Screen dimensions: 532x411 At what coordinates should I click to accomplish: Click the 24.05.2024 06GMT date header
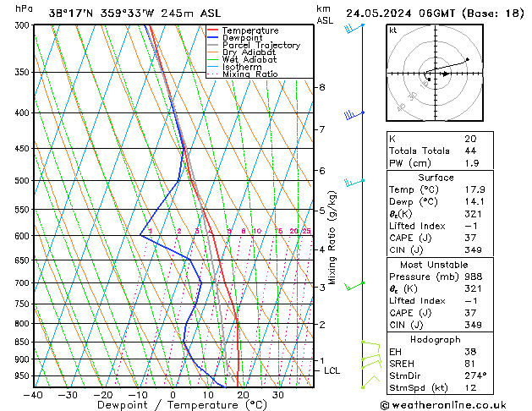click(400, 14)
